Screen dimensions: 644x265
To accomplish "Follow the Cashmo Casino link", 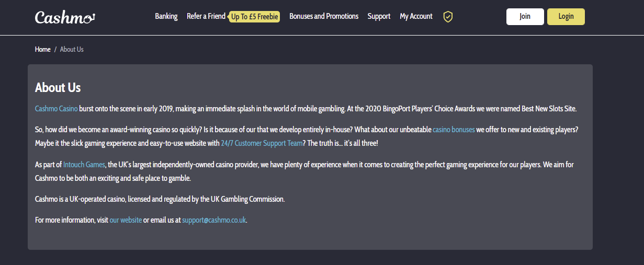I will point(57,109).
